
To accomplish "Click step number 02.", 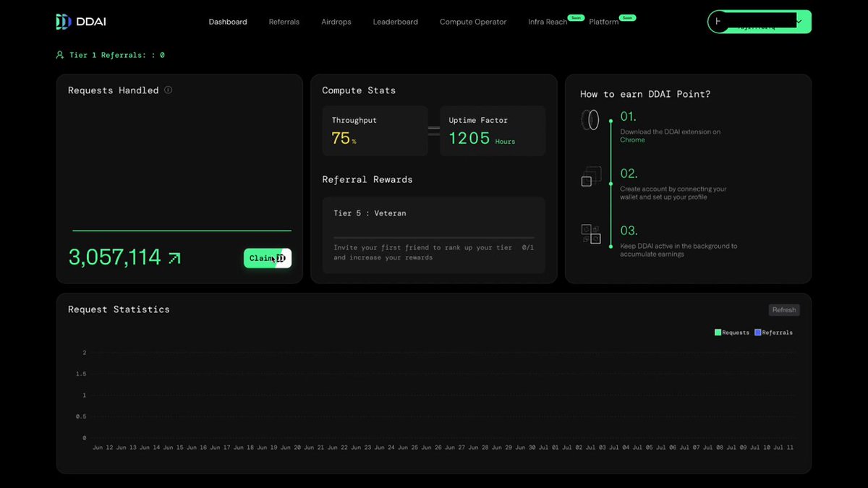I will (x=629, y=174).
